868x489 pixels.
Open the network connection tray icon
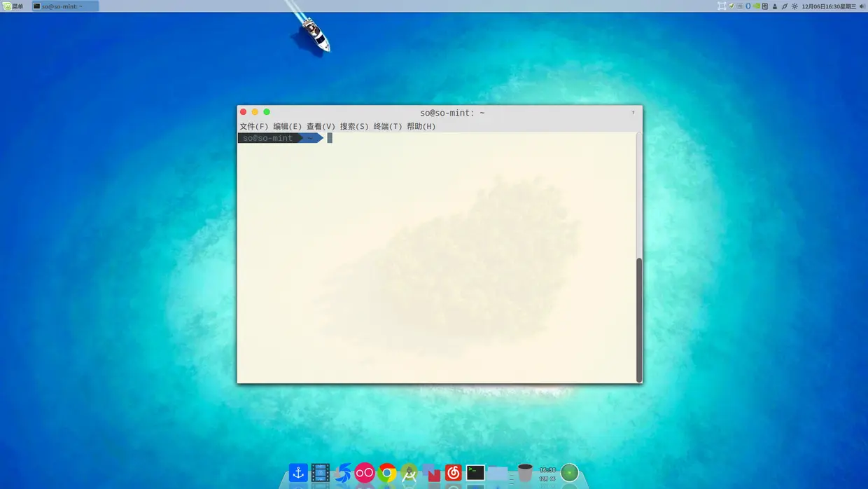pos(785,6)
